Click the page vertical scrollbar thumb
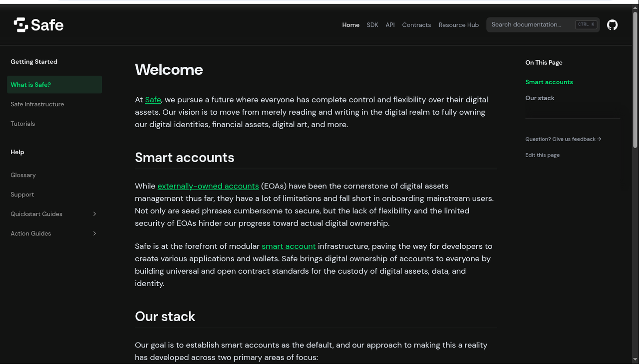The height and width of the screenshot is (364, 639). [x=636, y=80]
